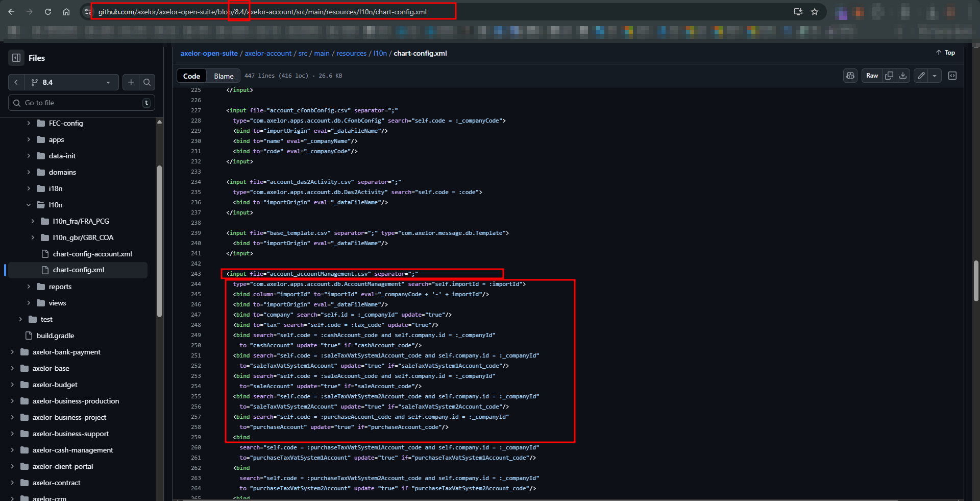Collapse the l10n folder
The height and width of the screenshot is (501, 980).
(29, 205)
